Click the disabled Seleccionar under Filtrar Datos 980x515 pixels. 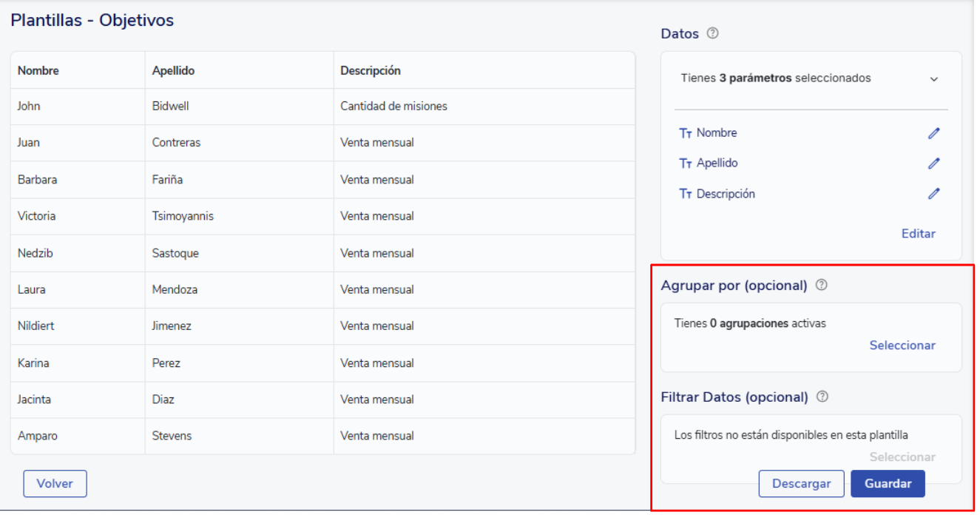902,457
